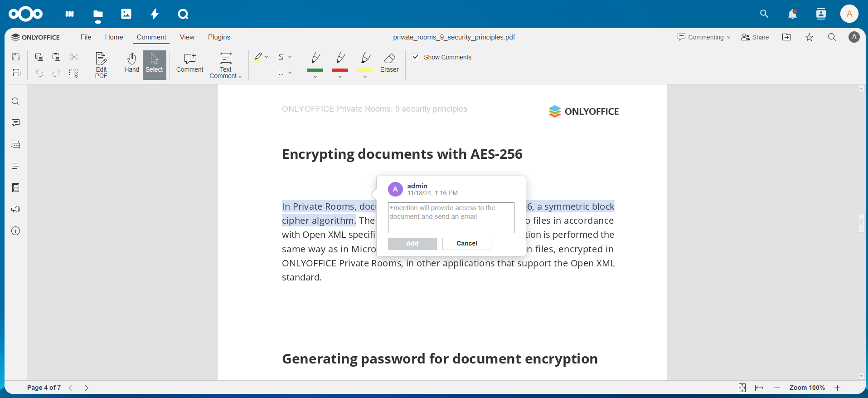Open Nextcloud unified search

point(764,14)
